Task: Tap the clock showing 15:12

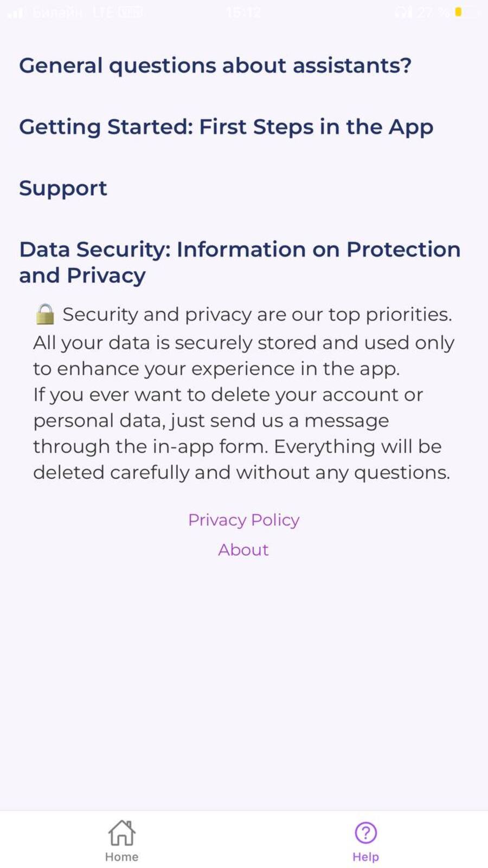Action: tap(243, 12)
